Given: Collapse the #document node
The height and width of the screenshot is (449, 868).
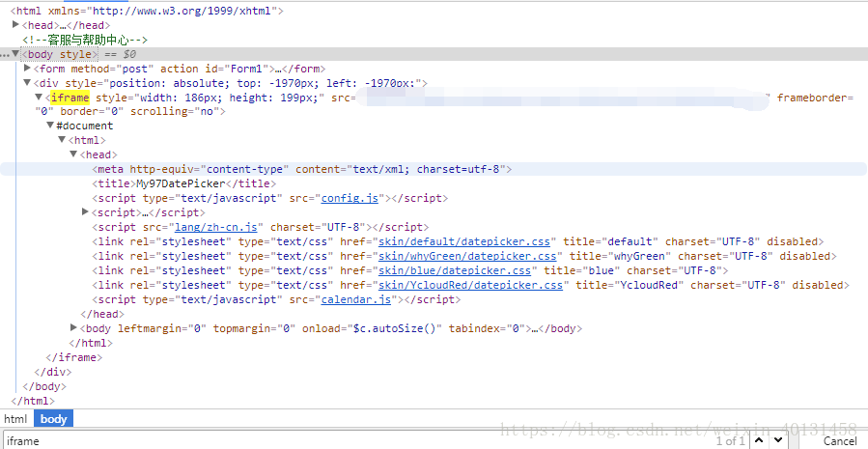Looking at the screenshot, I should 50,126.
